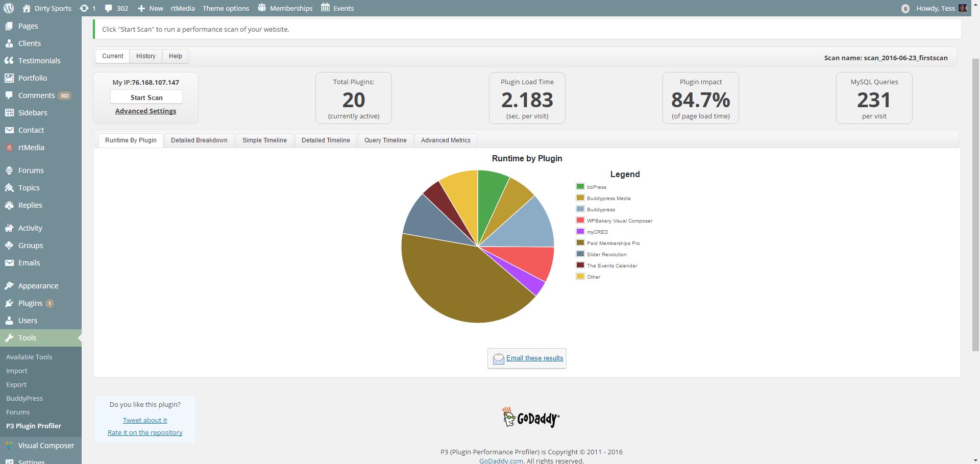Open the P3 Plugin Profiler submenu item
This screenshot has height=464, width=980.
pos(34,426)
